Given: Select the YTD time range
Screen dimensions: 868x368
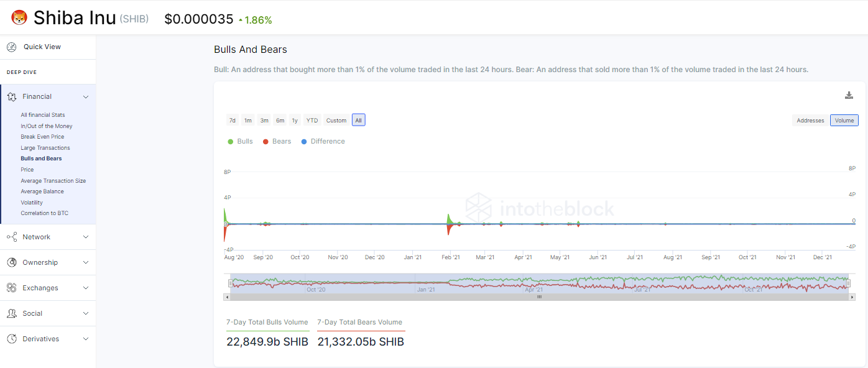Looking at the screenshot, I should (x=312, y=121).
